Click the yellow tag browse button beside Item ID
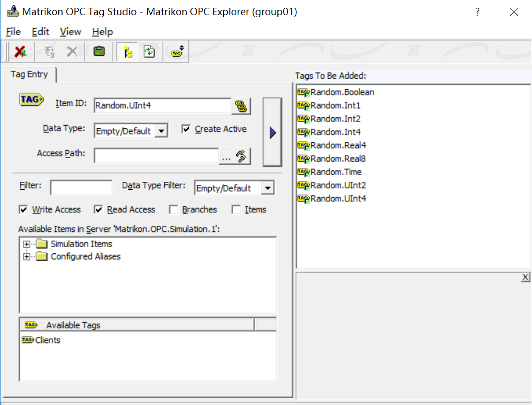The width and height of the screenshot is (532, 405). point(241,106)
